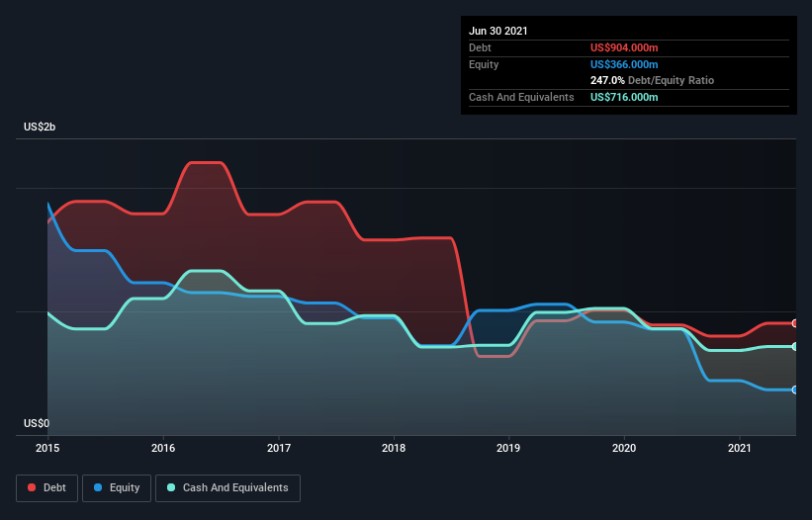Click the 2021 x-axis label
Image resolution: width=812 pixels, height=520 pixels.
tap(740, 448)
